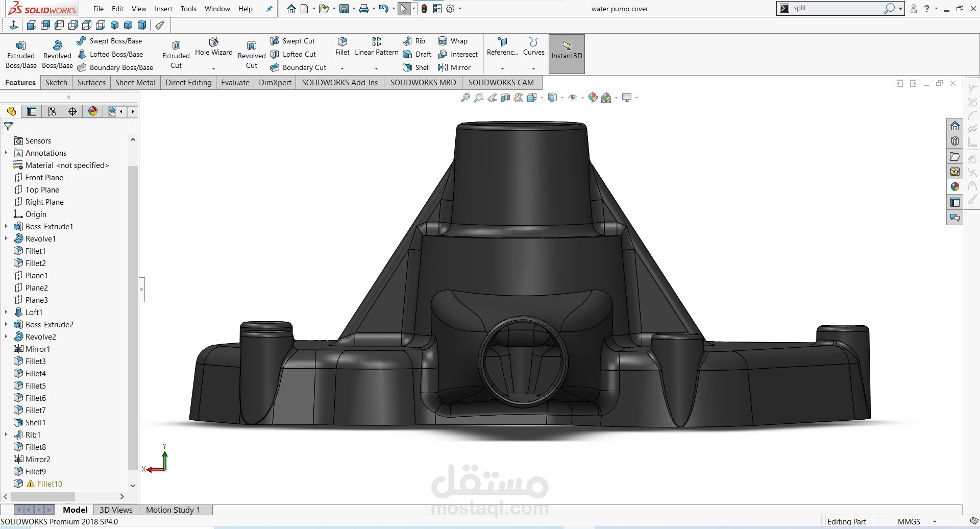Switch to the 3D Views tab

(x=116, y=510)
